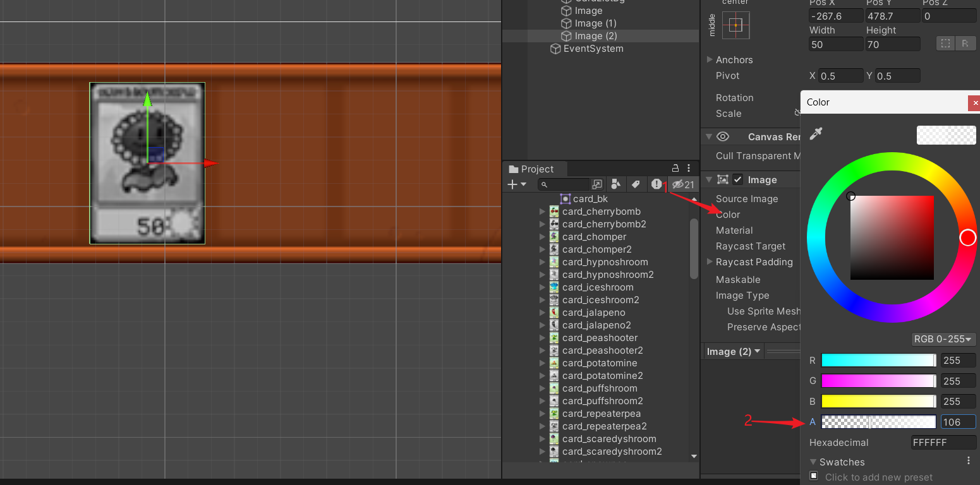The image size is (980, 485).
Task: Click the alpha value field 106
Action: pos(958,422)
